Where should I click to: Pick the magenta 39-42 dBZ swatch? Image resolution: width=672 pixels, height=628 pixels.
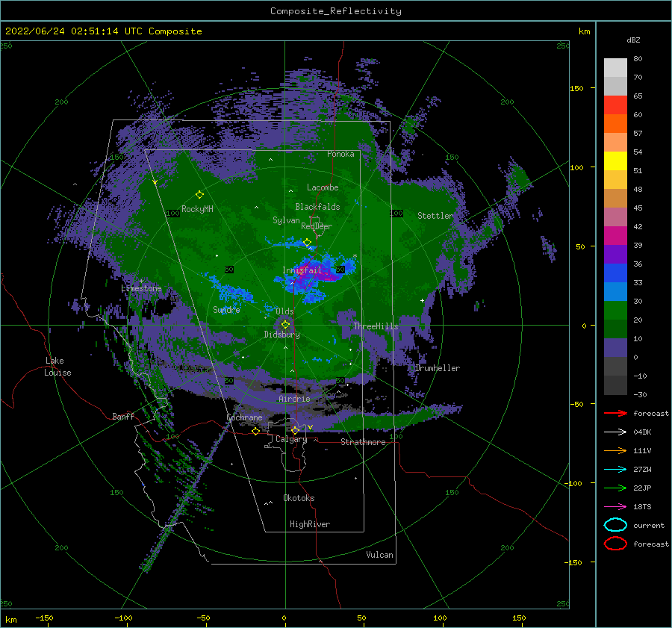pyautogui.click(x=615, y=236)
